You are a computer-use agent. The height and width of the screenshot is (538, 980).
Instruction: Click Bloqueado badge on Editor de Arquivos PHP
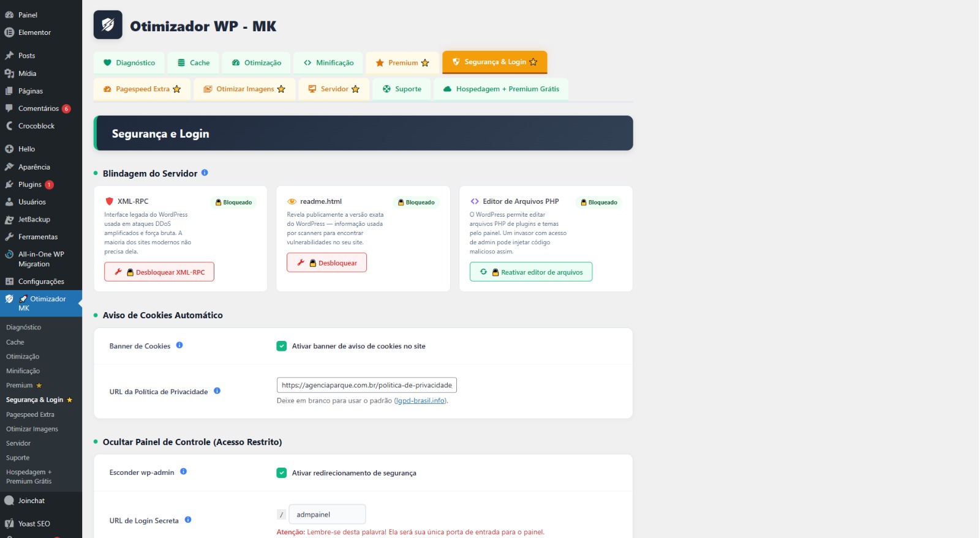(x=599, y=202)
